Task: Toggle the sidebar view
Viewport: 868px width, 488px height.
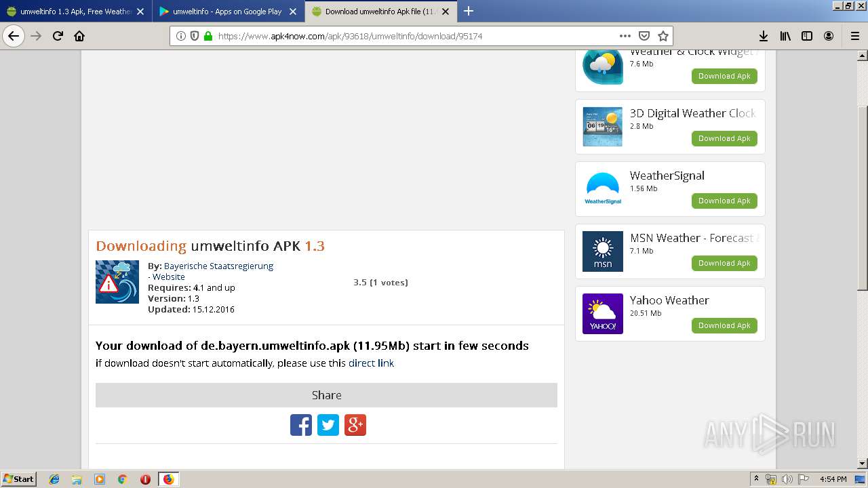Action: coord(807,36)
